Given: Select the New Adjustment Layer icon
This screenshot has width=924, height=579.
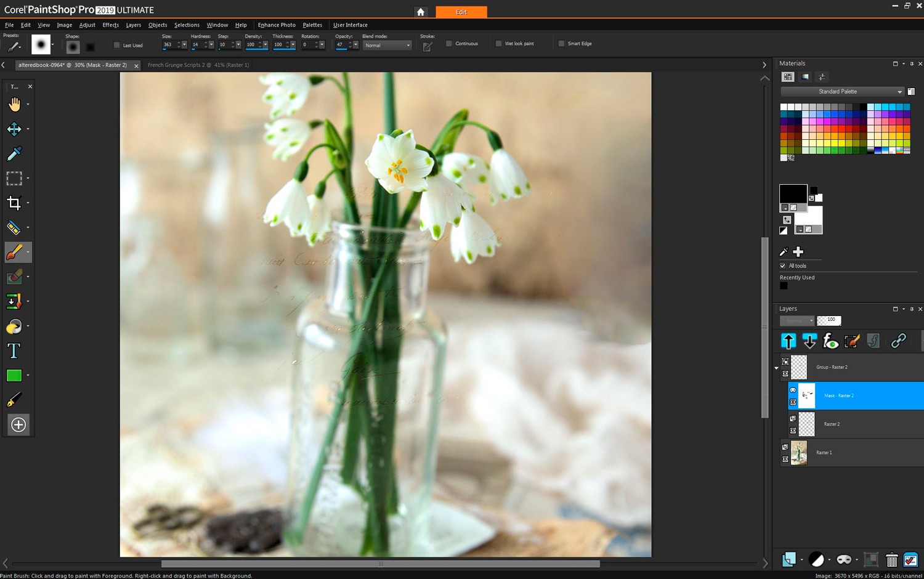Looking at the screenshot, I should pos(817,559).
